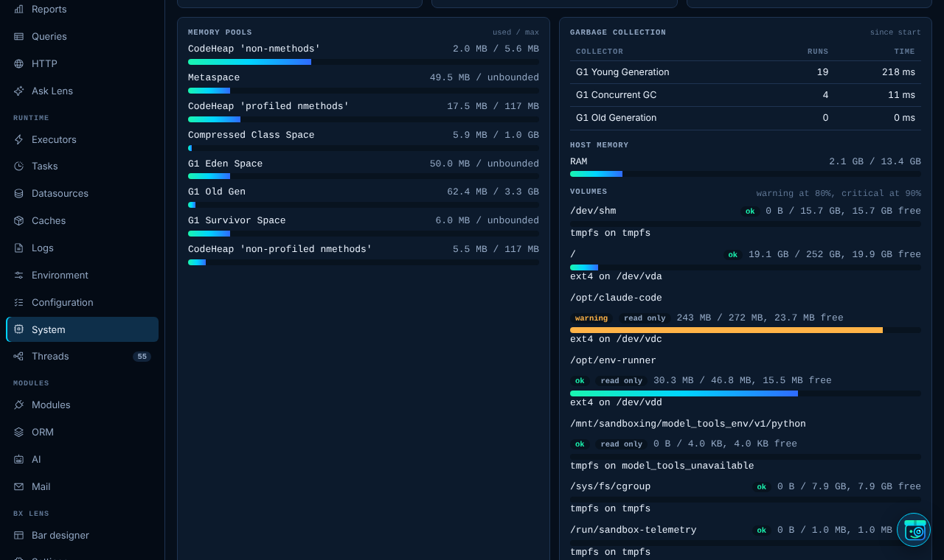Viewport: 944px width, 560px height.
Task: Click the G1 Concurrent GC row
Action: (746, 95)
